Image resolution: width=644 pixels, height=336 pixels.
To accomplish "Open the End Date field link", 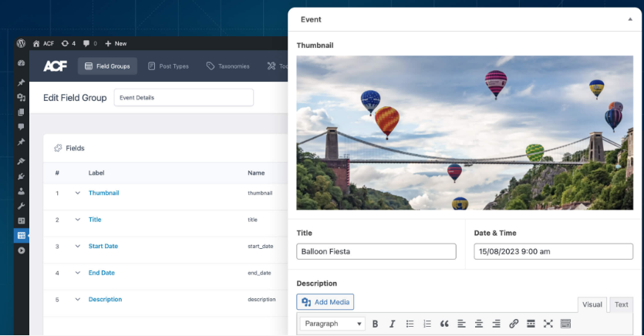I will coord(102,273).
